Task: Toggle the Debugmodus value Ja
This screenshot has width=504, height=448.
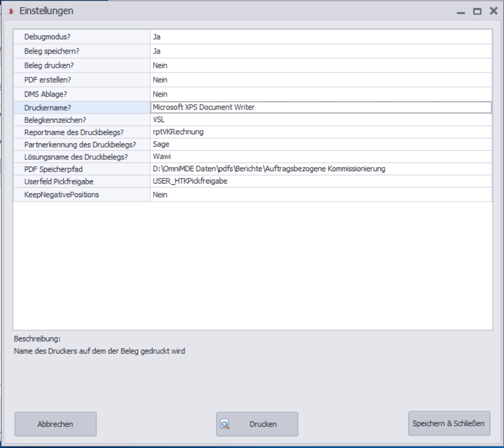Action: coord(321,37)
